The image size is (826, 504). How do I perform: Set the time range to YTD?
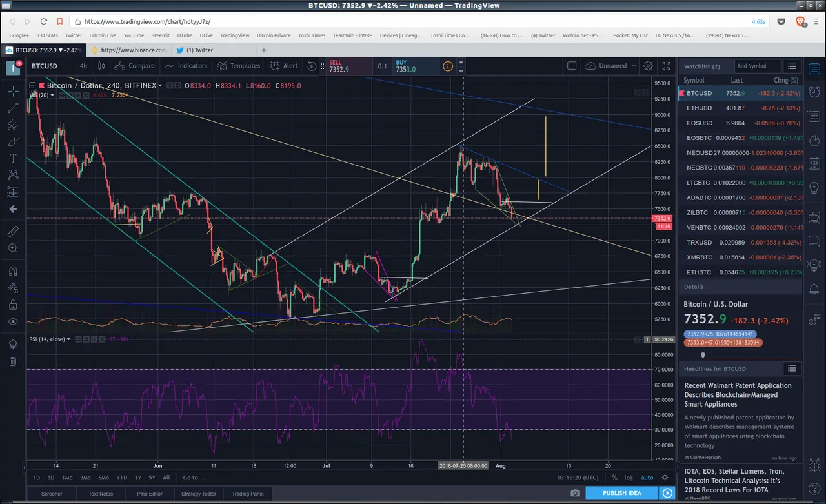(121, 478)
